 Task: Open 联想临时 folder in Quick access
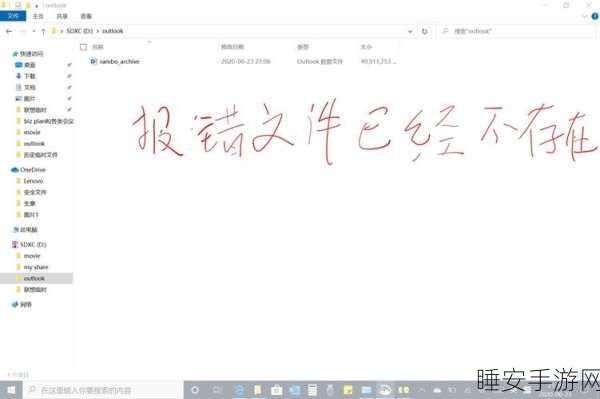pyautogui.click(x=35, y=110)
